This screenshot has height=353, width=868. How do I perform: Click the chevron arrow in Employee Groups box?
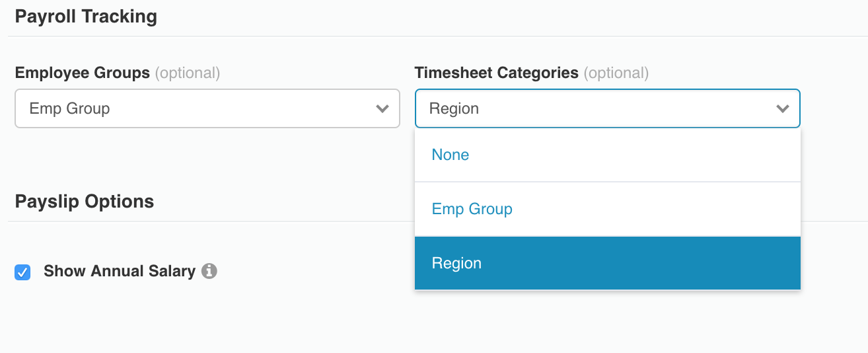(x=382, y=108)
